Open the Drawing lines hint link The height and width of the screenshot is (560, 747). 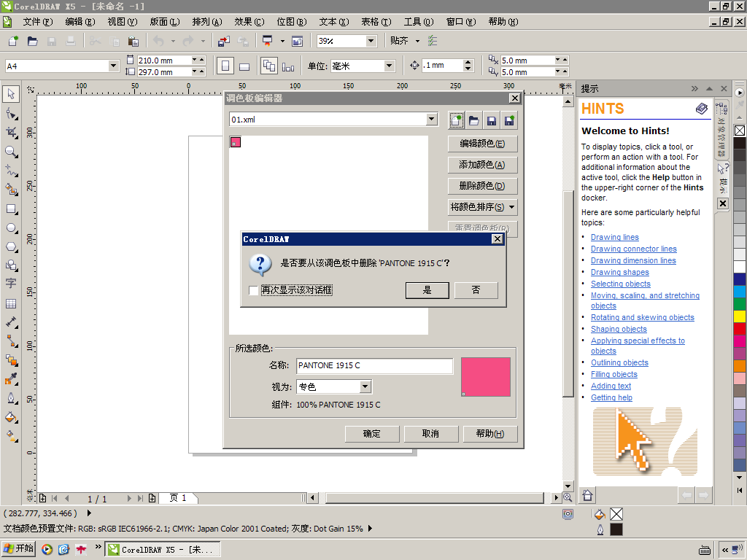click(x=614, y=237)
